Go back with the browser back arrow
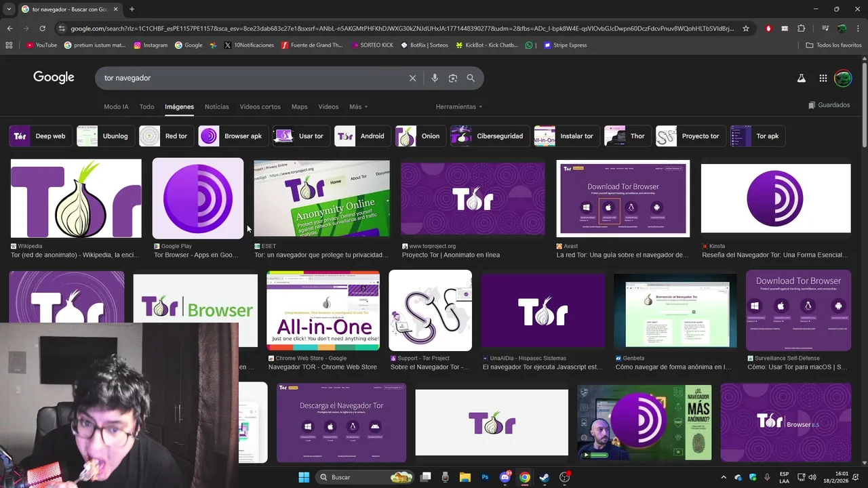 9,28
